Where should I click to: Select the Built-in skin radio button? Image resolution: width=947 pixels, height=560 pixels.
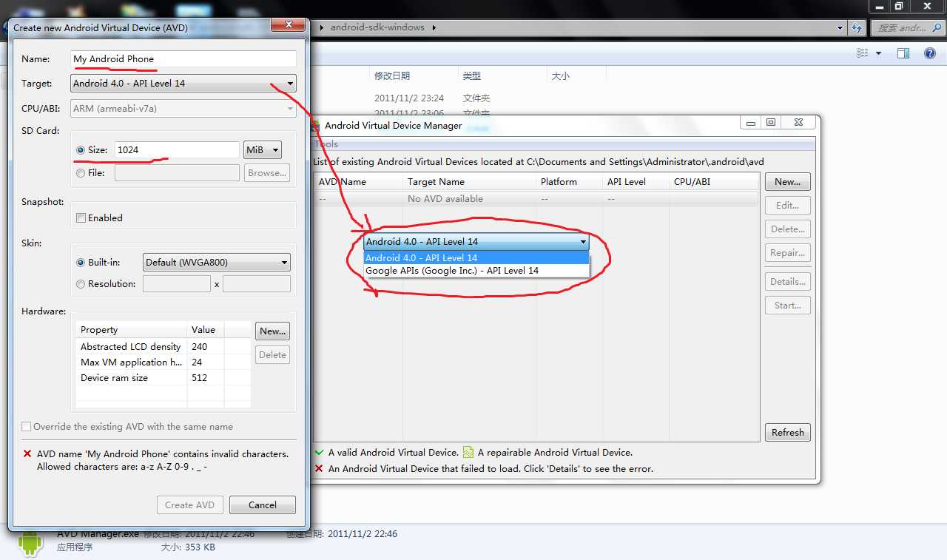(81, 263)
